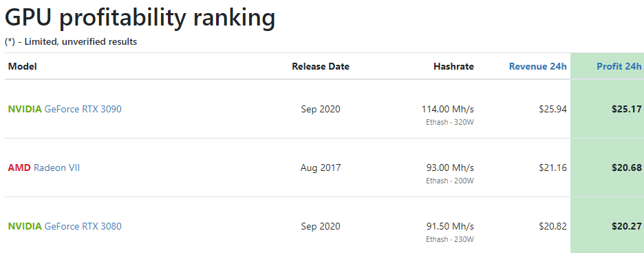Click the 93.00 Mh/s hashrate value
This screenshot has width=644, height=253.
click(x=450, y=168)
